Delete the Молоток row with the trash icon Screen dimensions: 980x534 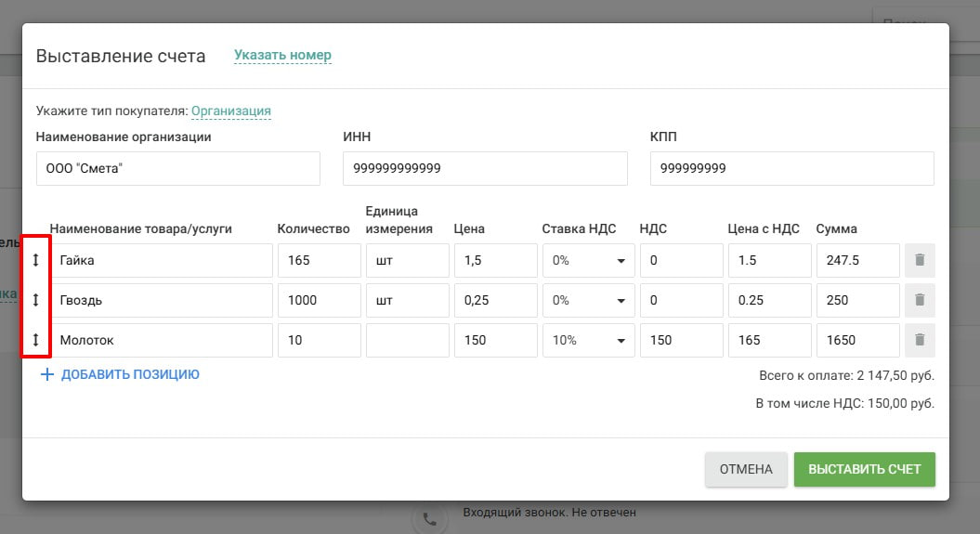coord(920,341)
